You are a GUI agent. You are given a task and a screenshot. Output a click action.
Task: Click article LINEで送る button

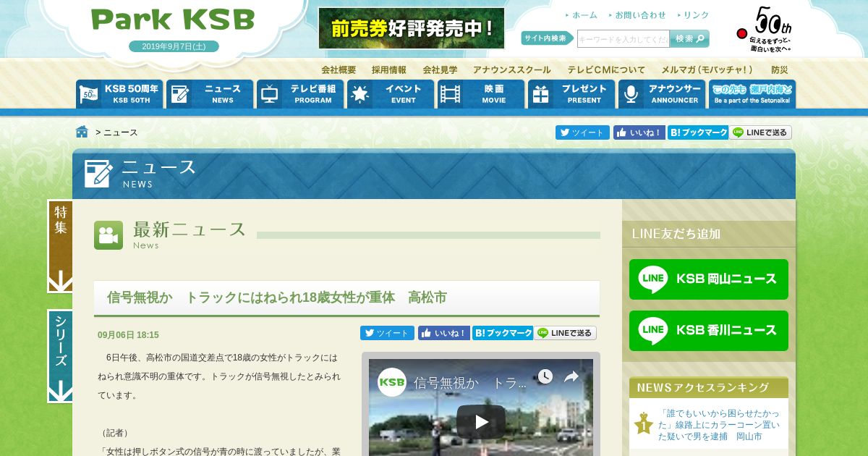[x=566, y=333]
